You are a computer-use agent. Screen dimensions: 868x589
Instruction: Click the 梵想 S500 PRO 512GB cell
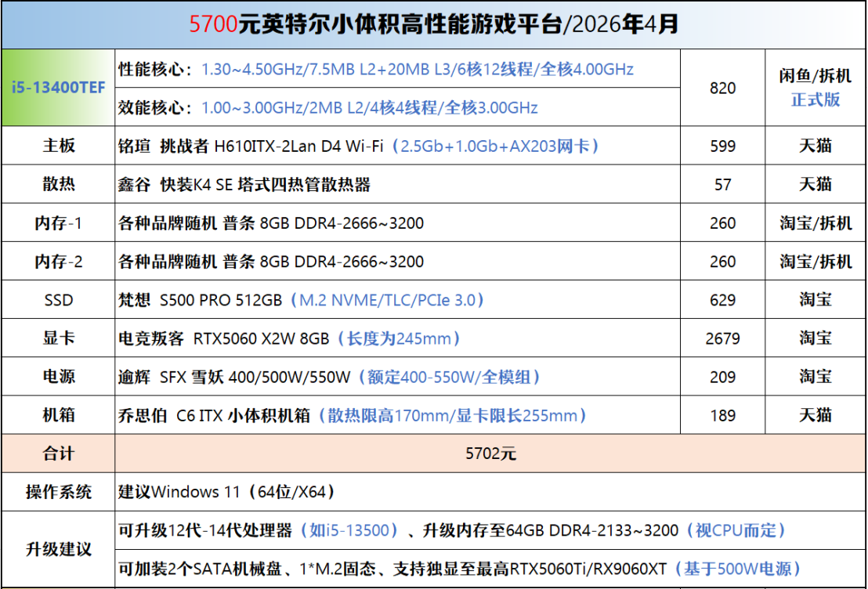pyautogui.click(x=397, y=299)
